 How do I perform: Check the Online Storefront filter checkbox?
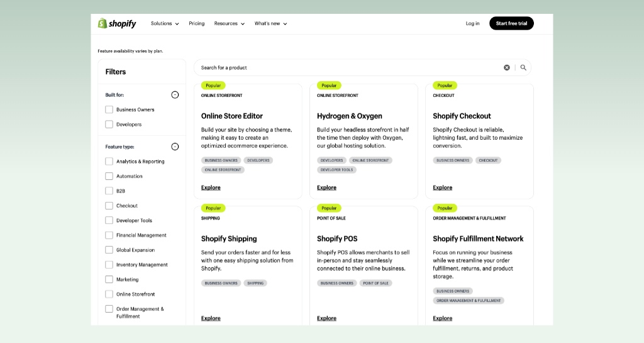click(109, 295)
